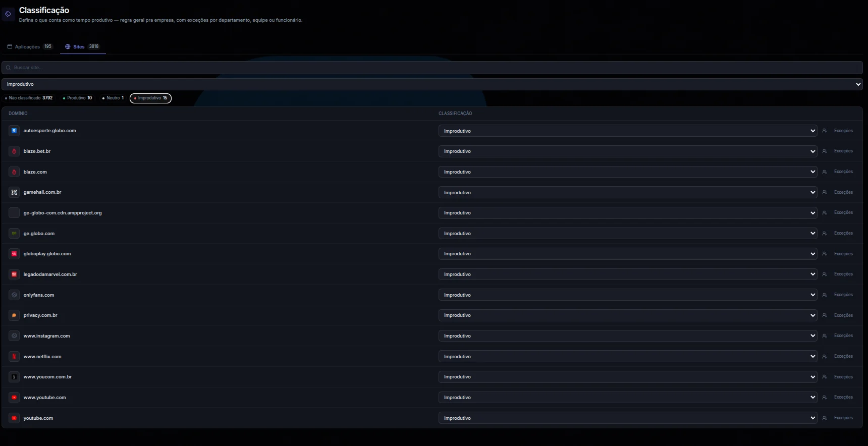
Task: Open classification dropdown for autoesporte.globo.com
Action: [628, 131]
